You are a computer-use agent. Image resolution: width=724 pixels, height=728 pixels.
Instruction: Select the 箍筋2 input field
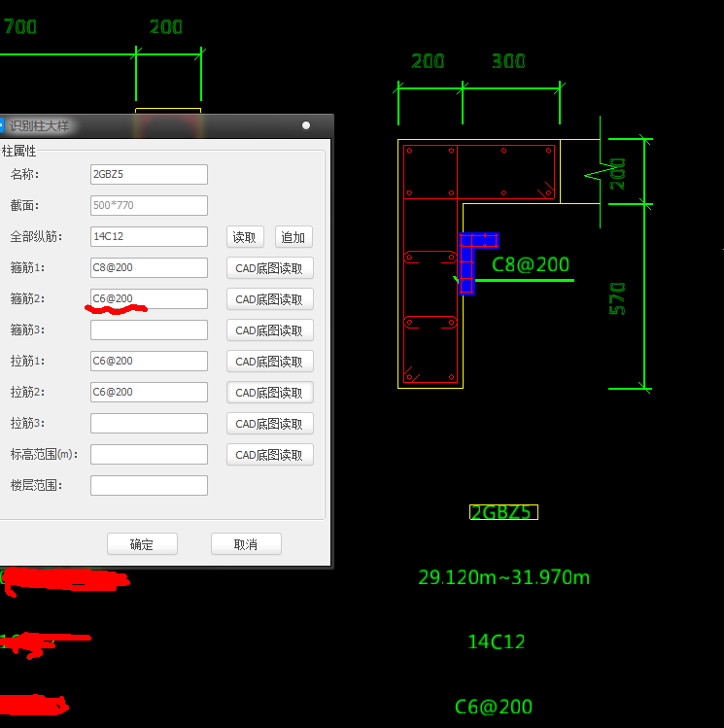(149, 299)
